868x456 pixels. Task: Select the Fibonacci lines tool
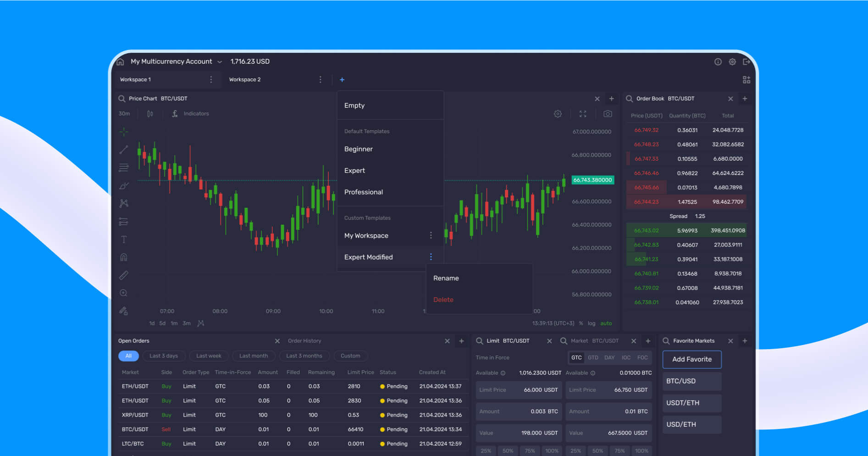click(124, 168)
